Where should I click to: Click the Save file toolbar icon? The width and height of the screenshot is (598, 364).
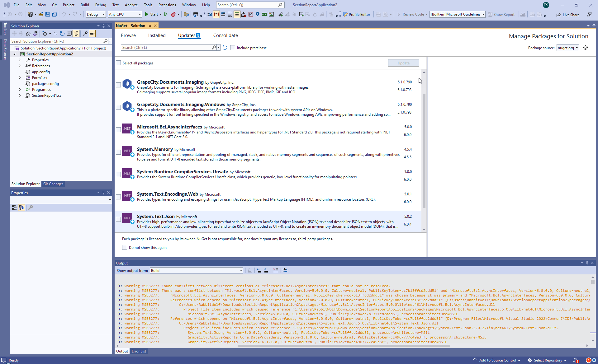click(48, 14)
